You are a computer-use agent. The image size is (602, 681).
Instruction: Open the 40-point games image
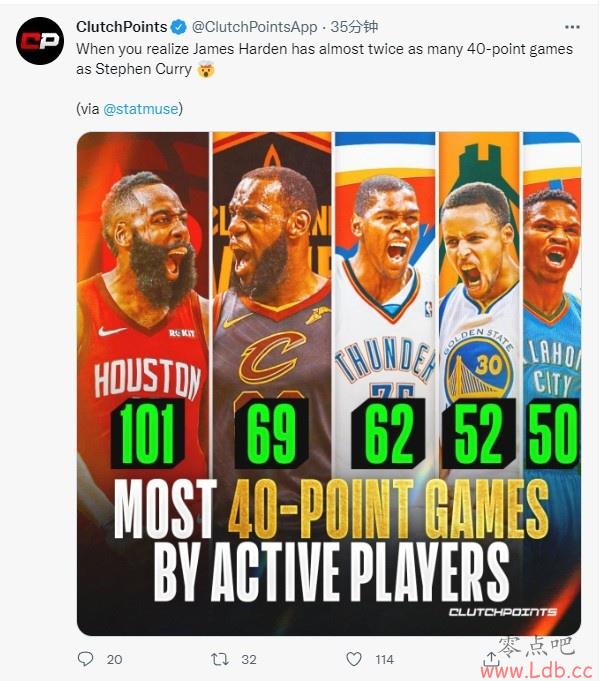click(x=329, y=383)
